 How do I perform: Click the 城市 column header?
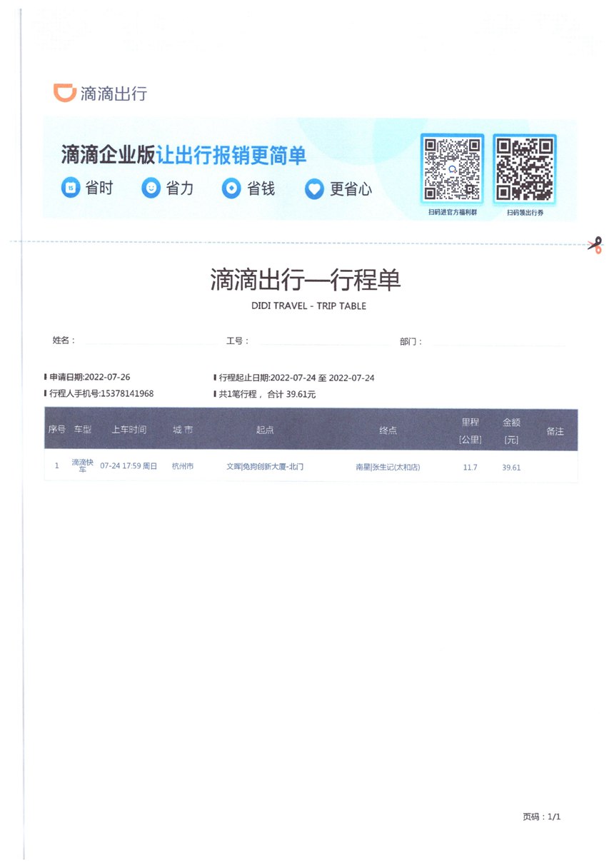183,430
